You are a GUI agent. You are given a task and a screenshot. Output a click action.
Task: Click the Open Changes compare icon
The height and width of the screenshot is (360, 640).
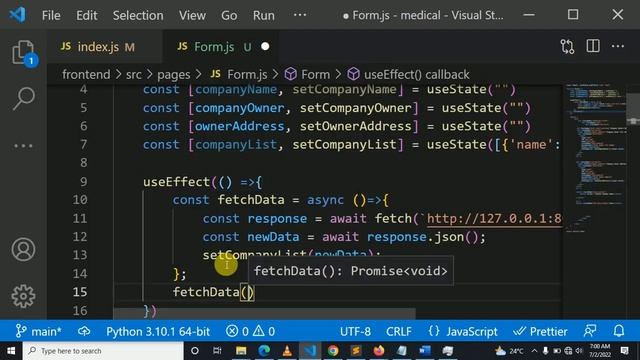click(567, 47)
